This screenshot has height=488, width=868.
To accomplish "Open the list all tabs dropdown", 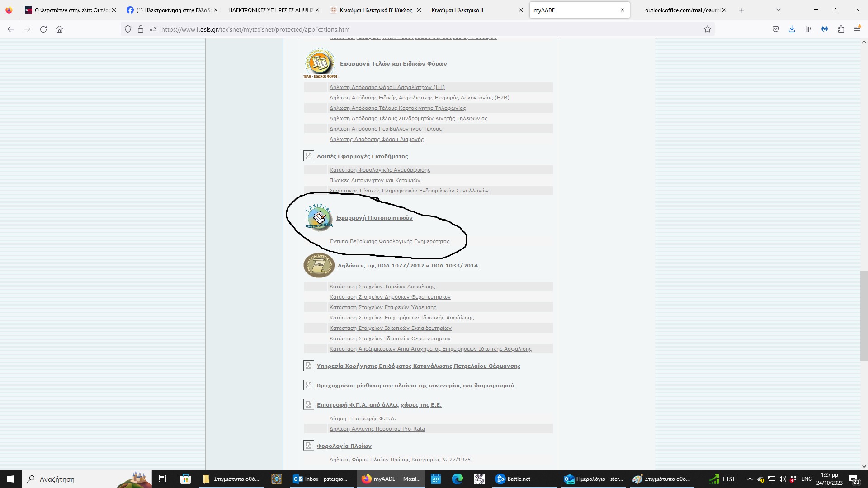I will 778,10.
